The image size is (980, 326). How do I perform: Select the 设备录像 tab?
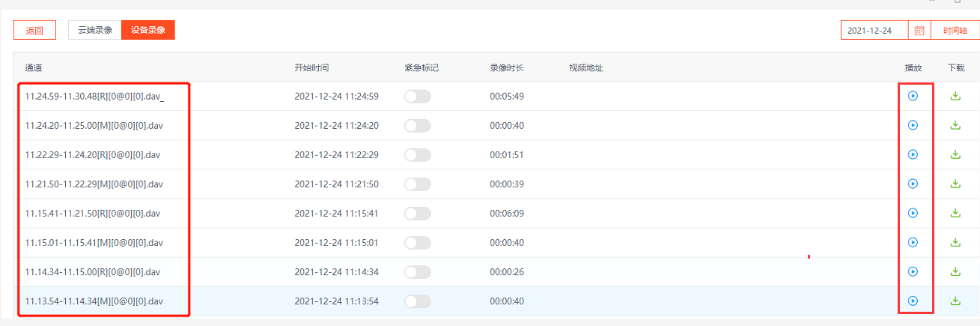148,30
